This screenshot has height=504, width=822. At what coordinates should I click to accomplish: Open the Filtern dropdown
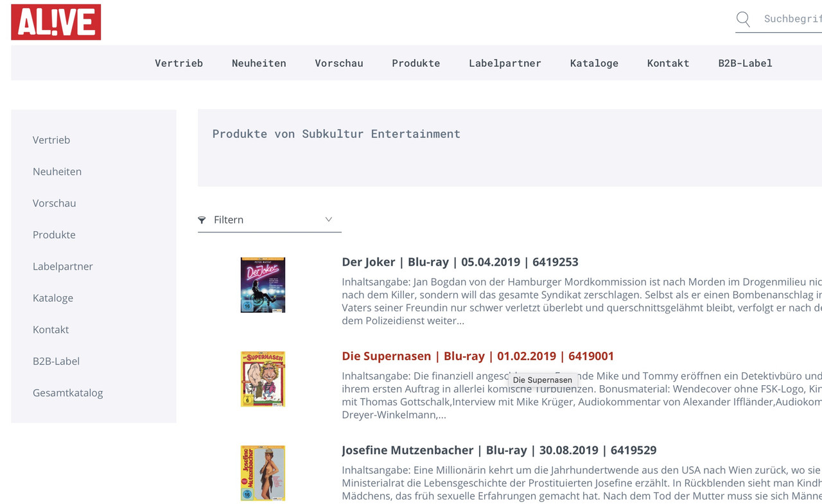(270, 220)
